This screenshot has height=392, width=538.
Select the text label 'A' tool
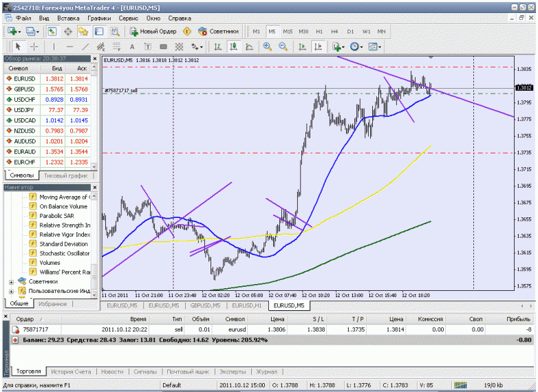pos(131,47)
